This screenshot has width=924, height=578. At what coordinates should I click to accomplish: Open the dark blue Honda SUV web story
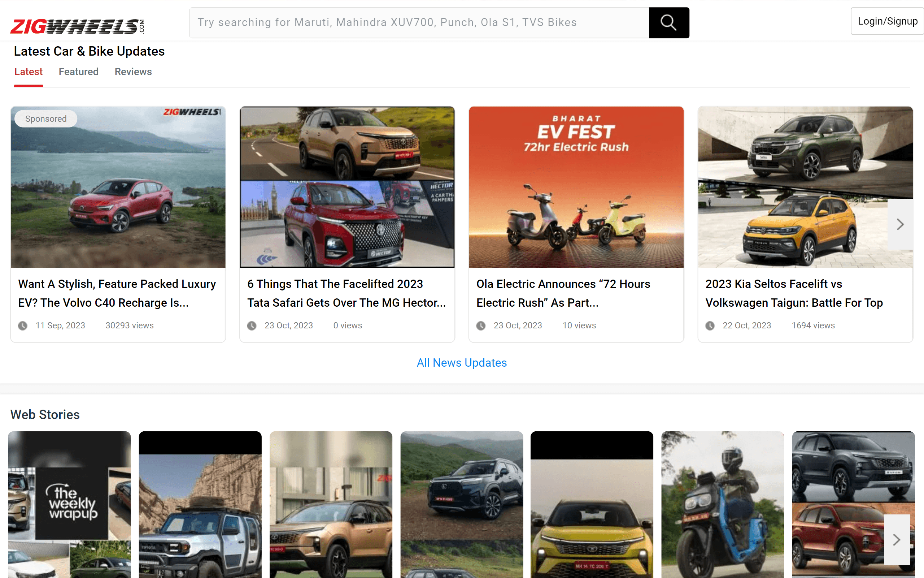coord(462,505)
